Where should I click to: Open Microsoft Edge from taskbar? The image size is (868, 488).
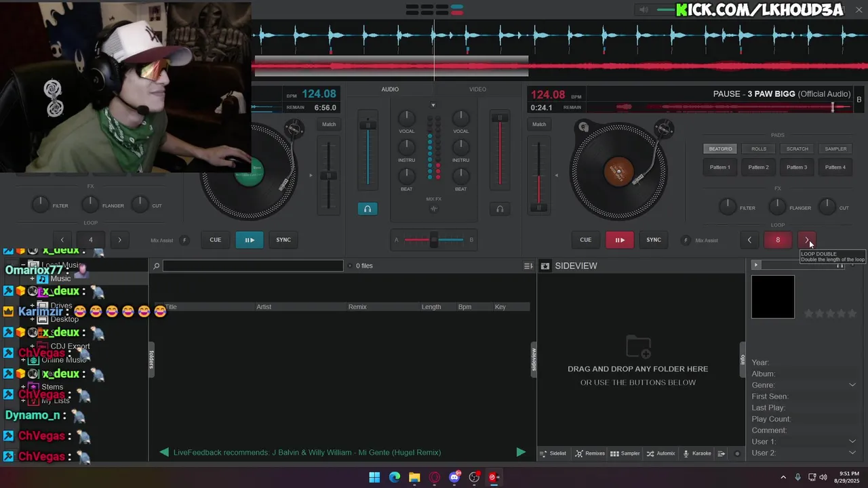[395, 477]
